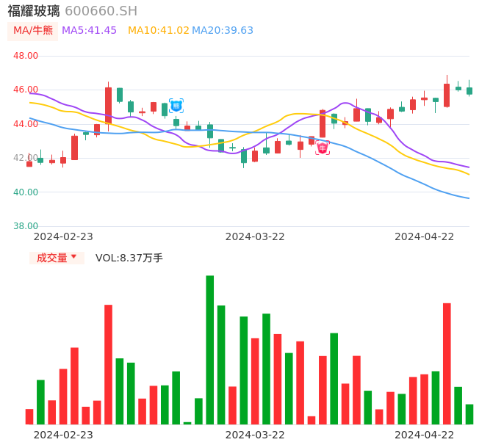Viewport: 504px width, 445px height.
Task: Click the 2024-03-22 date on price axis
Action: (x=255, y=236)
